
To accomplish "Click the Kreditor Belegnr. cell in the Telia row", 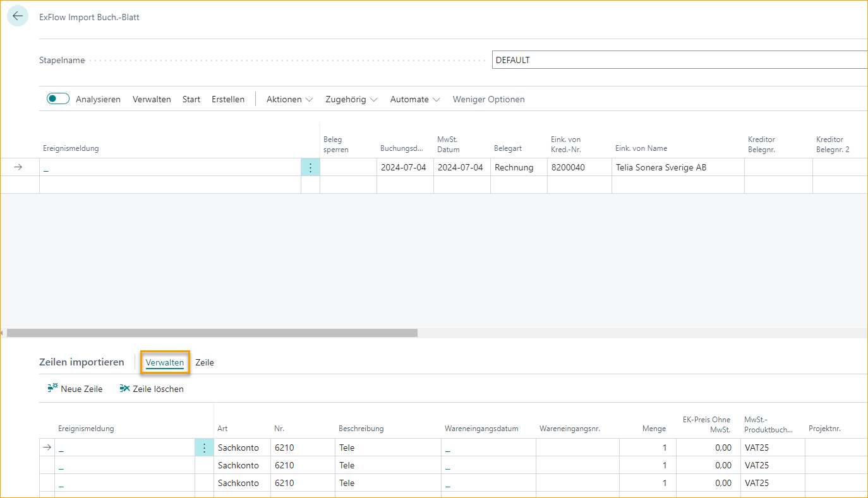I will pos(778,167).
